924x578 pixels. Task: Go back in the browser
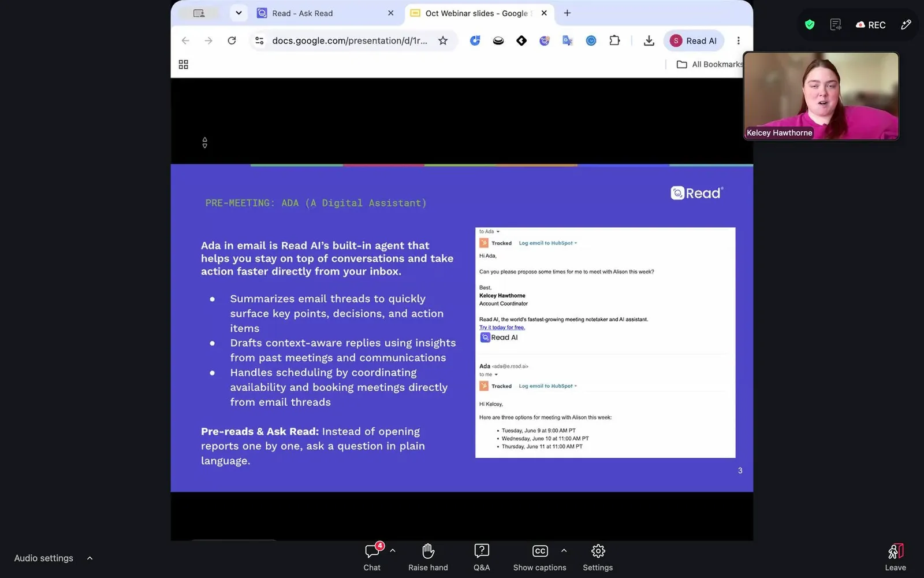[x=185, y=40]
